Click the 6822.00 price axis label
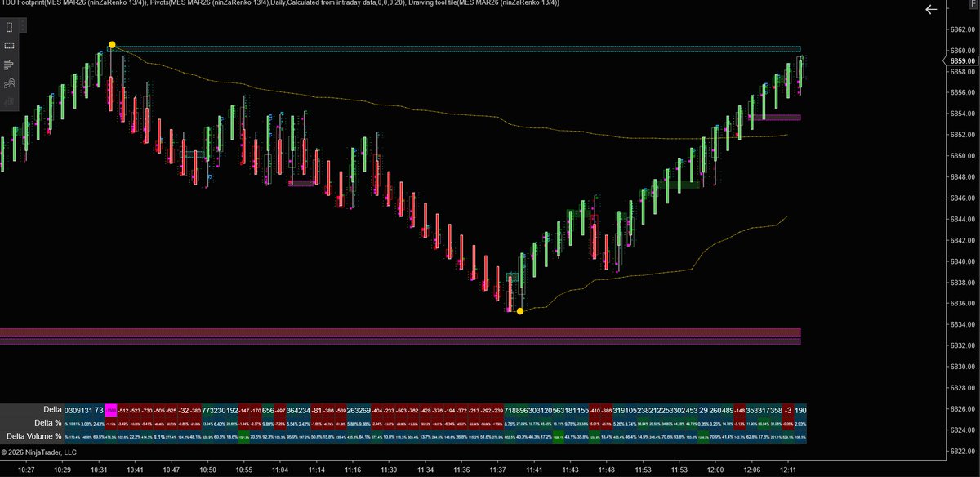Viewport: 980px width, 477px height. click(964, 452)
